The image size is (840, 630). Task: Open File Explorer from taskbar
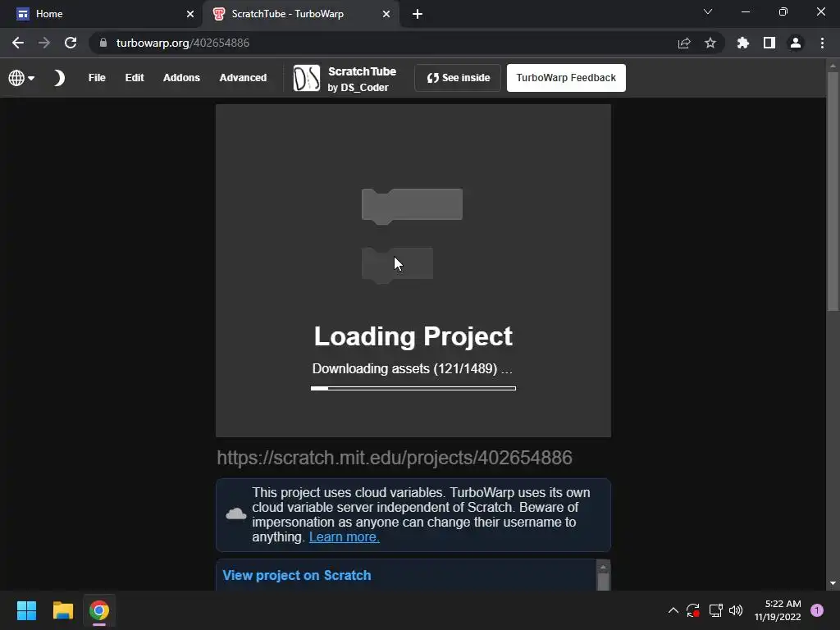coord(62,610)
